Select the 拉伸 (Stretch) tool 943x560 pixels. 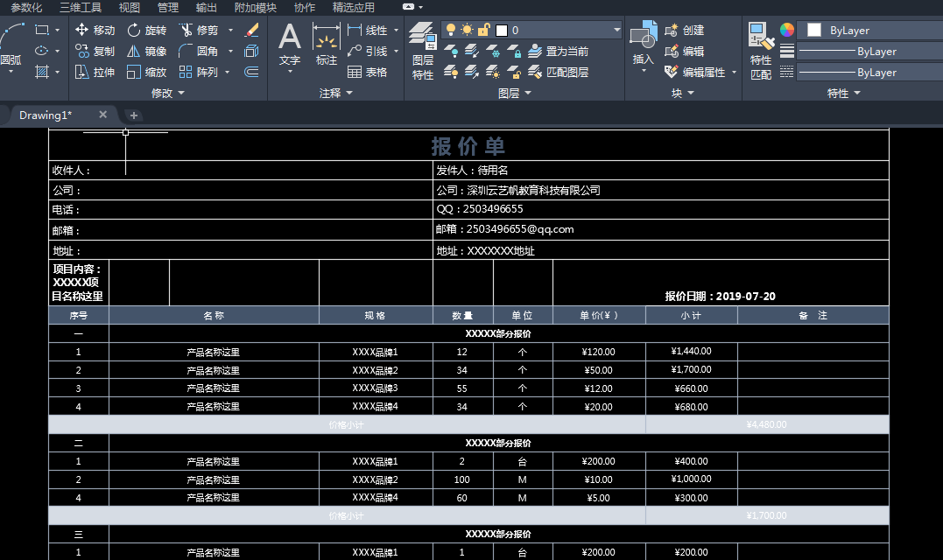[x=95, y=72]
